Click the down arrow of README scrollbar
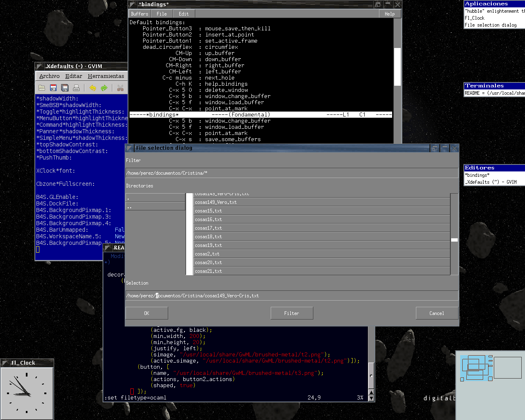Screen dimensions: 525x420 point(371,398)
